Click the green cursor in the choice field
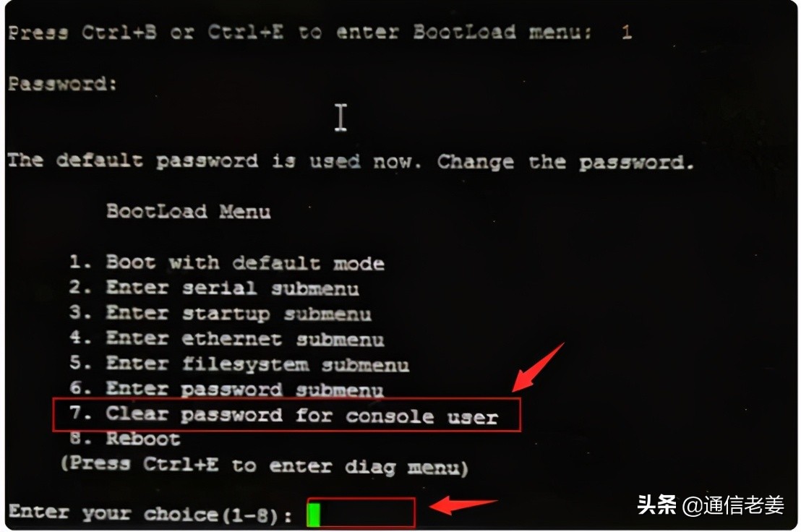801x532 pixels. [314, 514]
